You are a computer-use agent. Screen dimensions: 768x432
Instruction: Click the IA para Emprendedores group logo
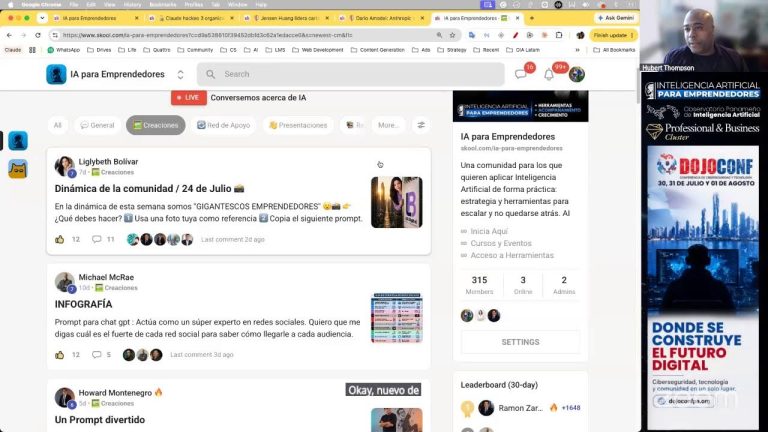pyautogui.click(x=56, y=74)
